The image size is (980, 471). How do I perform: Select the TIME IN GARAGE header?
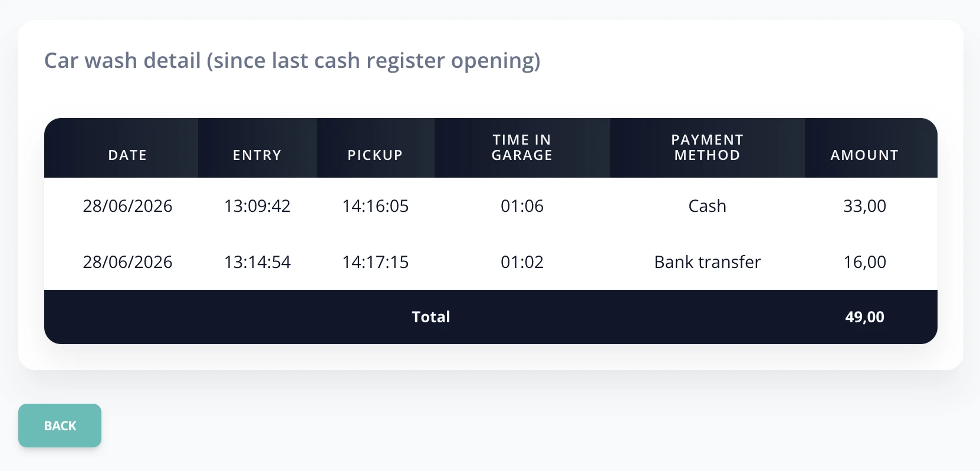click(x=522, y=148)
